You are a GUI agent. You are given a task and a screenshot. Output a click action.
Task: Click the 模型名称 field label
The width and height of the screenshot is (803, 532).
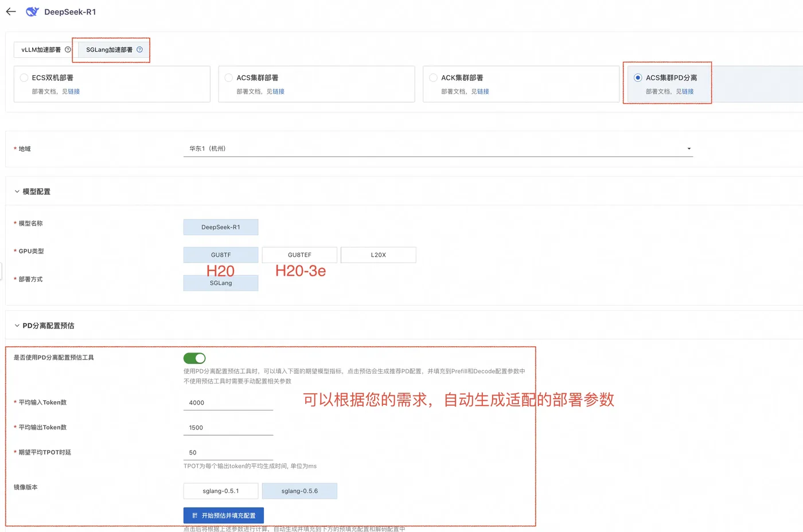pyautogui.click(x=30, y=224)
